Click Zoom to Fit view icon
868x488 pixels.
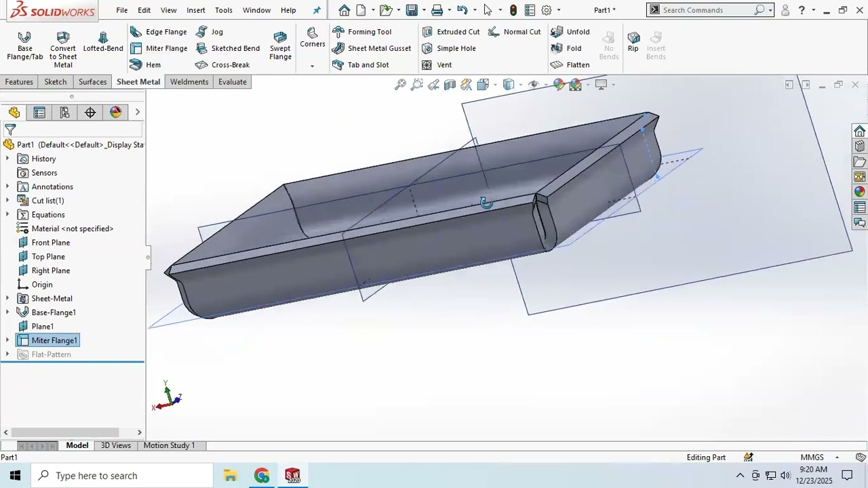[x=400, y=85]
